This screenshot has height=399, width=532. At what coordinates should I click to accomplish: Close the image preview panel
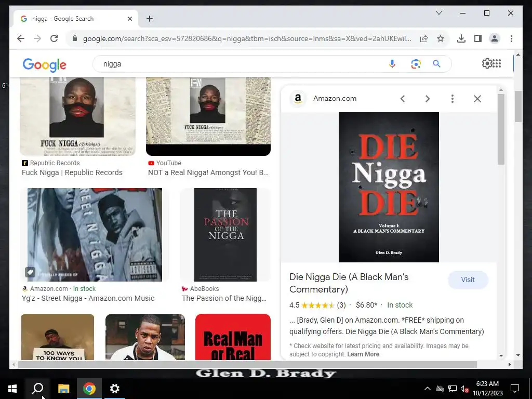[477, 99]
